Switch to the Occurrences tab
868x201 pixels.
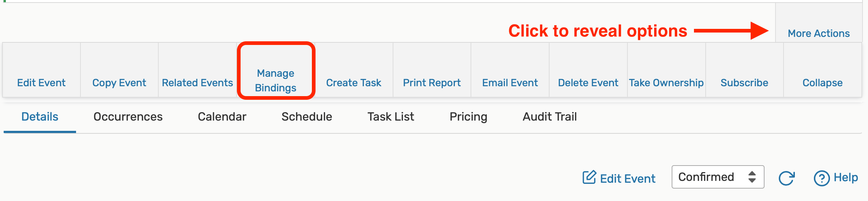point(128,117)
